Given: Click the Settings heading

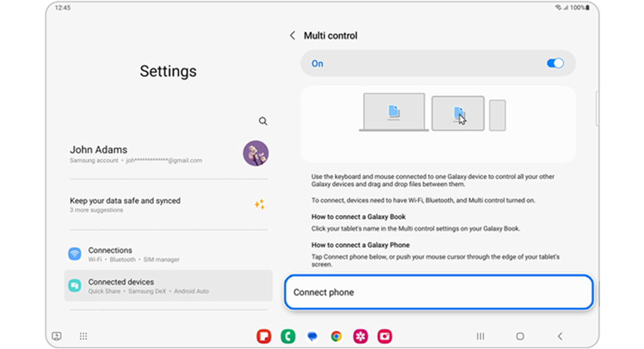Looking at the screenshot, I should point(168,71).
